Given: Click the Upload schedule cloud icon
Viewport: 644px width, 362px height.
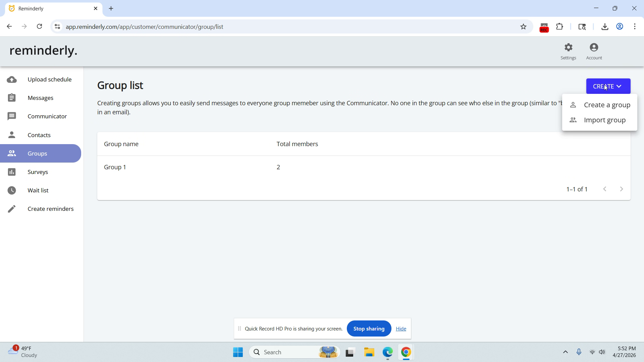Looking at the screenshot, I should pyautogui.click(x=12, y=79).
